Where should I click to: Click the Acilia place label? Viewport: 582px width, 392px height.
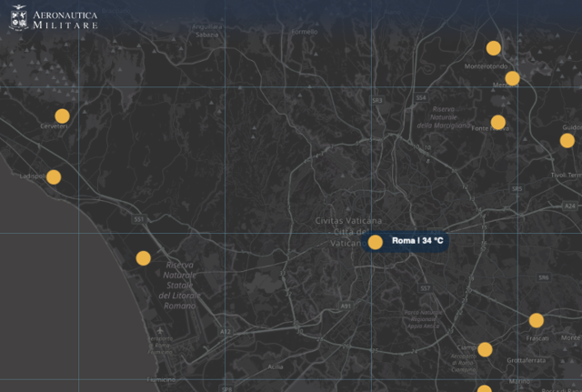[275, 367]
